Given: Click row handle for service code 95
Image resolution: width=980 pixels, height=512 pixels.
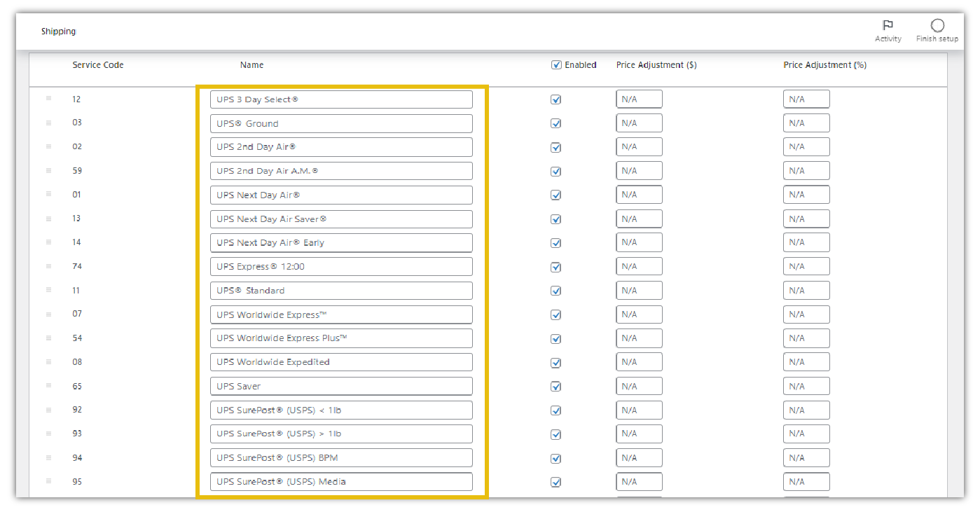Looking at the screenshot, I should tap(48, 481).
